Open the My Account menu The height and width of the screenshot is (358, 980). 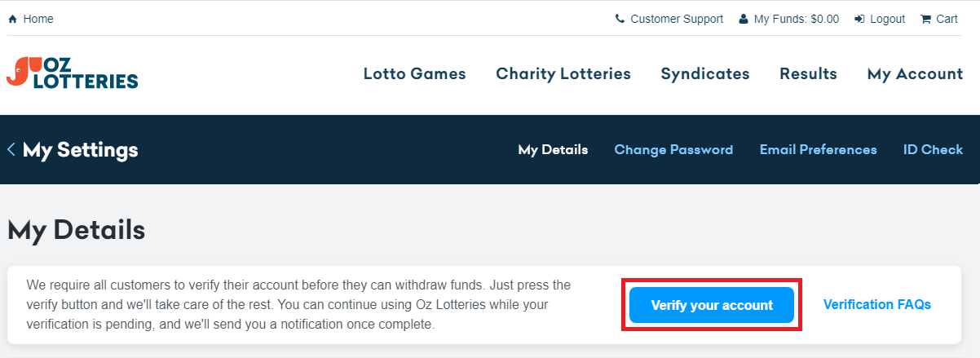pyautogui.click(x=915, y=73)
